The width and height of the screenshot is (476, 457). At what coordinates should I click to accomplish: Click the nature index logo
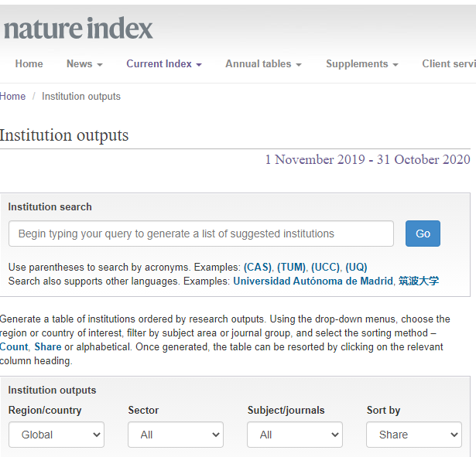point(77,29)
